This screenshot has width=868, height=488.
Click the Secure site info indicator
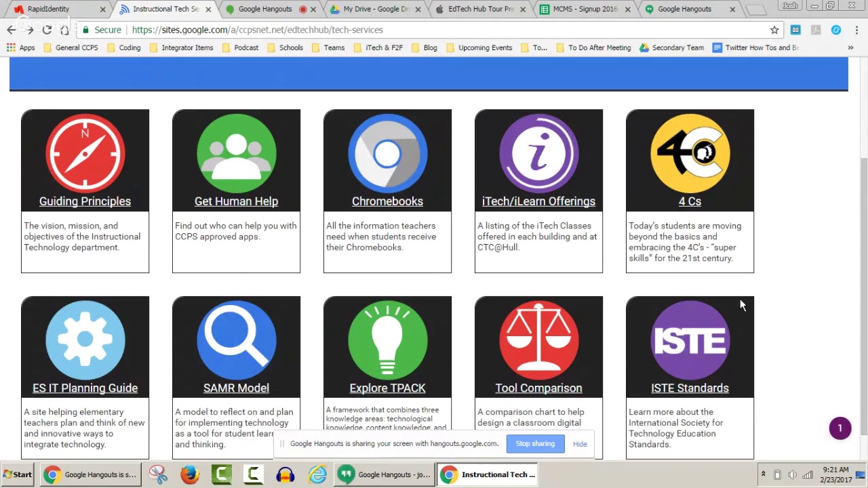(x=101, y=30)
